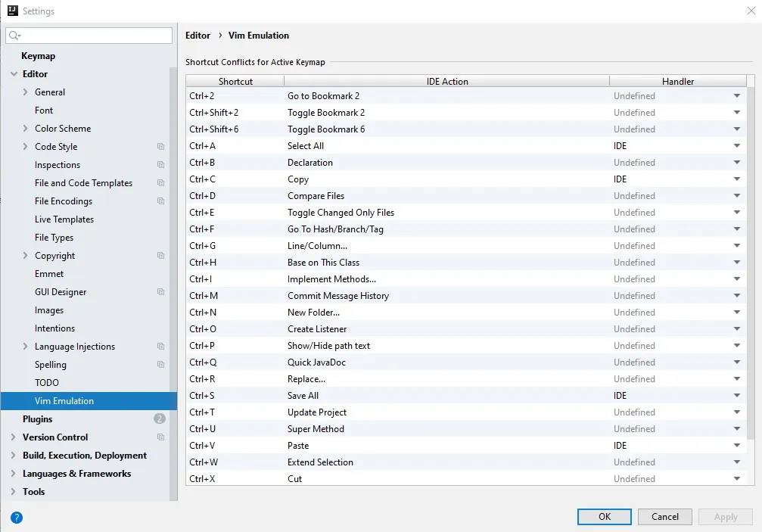
Task: Collapse the Editor tree section
Action: (x=14, y=74)
